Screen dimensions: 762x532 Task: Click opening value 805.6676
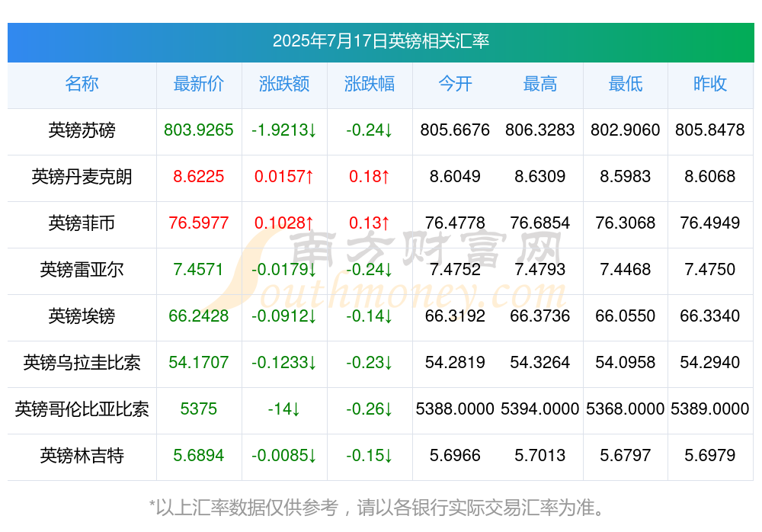pyautogui.click(x=455, y=130)
